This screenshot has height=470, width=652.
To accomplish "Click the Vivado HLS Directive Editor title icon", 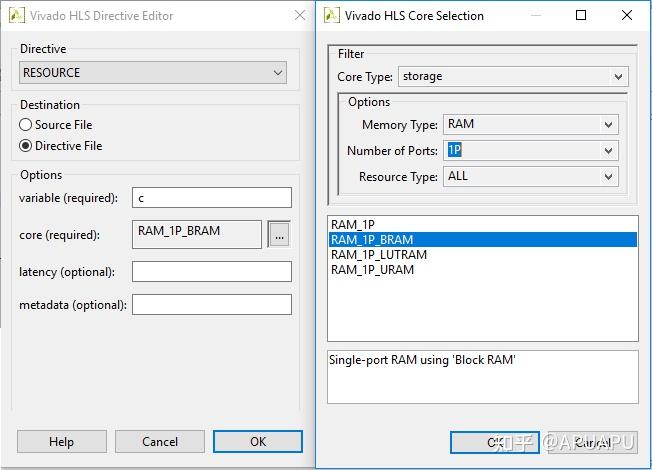I will tap(16, 15).
